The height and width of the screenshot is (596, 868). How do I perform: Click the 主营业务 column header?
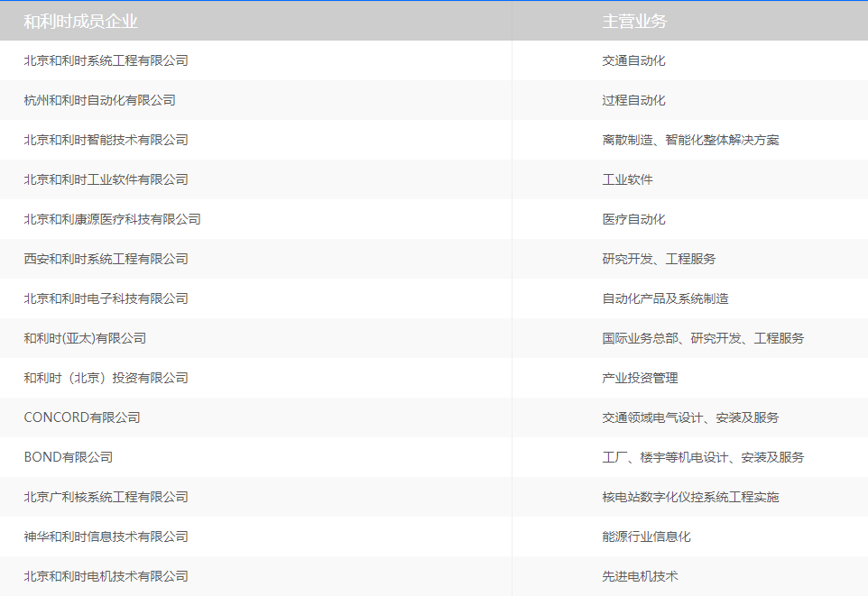pos(634,21)
